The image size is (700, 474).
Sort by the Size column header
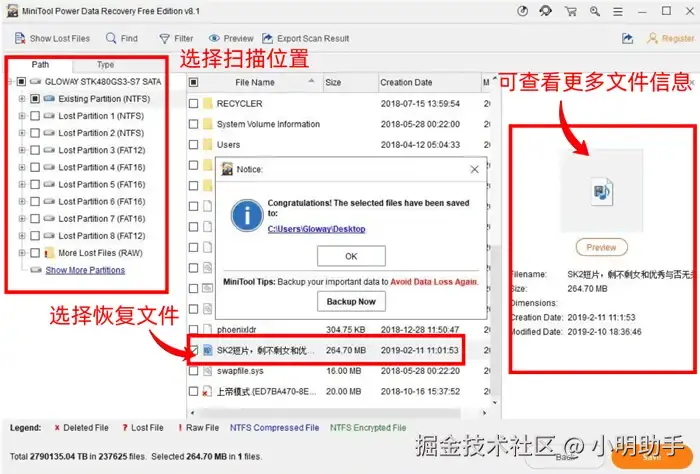pos(350,82)
